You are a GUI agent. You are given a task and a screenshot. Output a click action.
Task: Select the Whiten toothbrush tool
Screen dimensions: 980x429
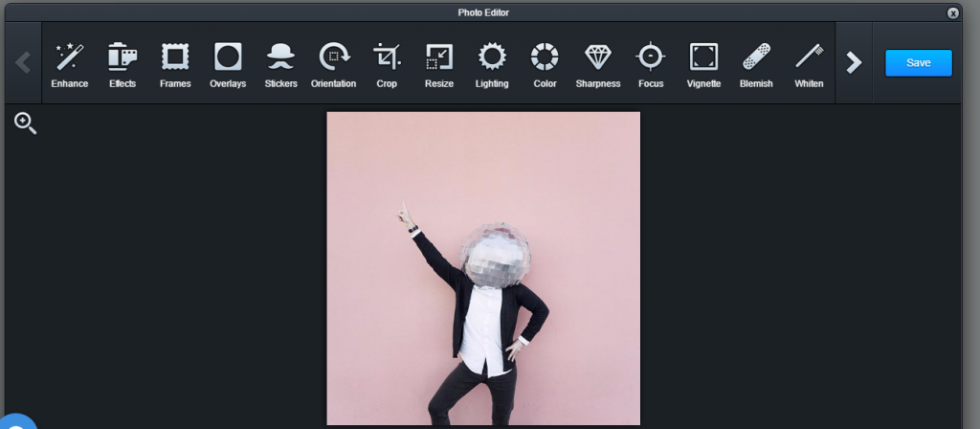coord(809,64)
